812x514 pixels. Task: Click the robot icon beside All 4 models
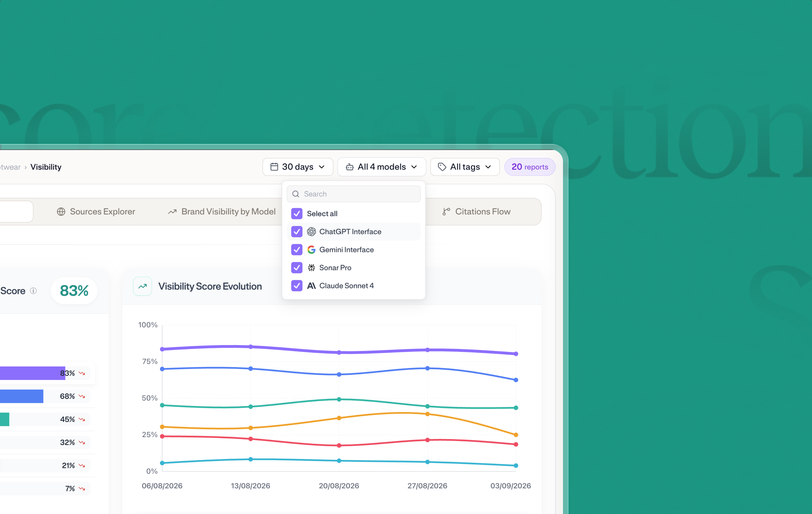click(x=350, y=167)
